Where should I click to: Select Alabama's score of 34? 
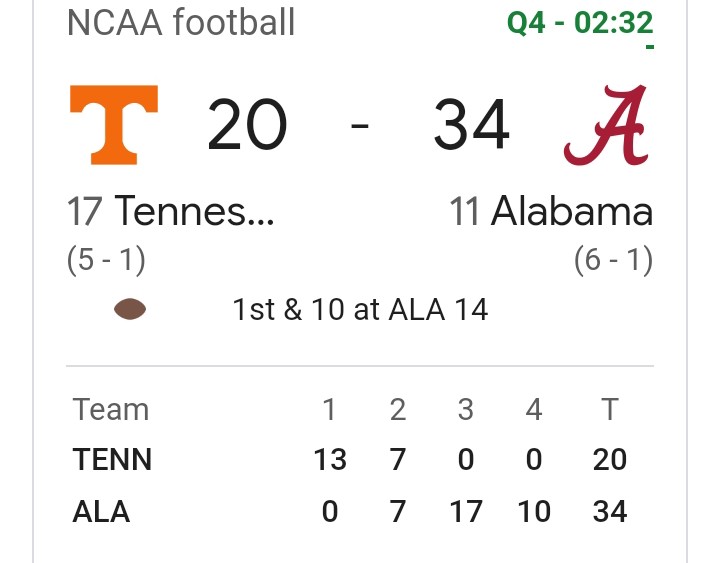472,124
